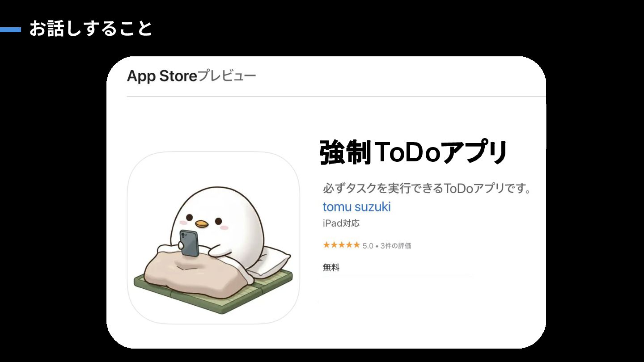This screenshot has width=644, height=362.
Task: Click the 5.0 rating number
Action: (x=368, y=246)
